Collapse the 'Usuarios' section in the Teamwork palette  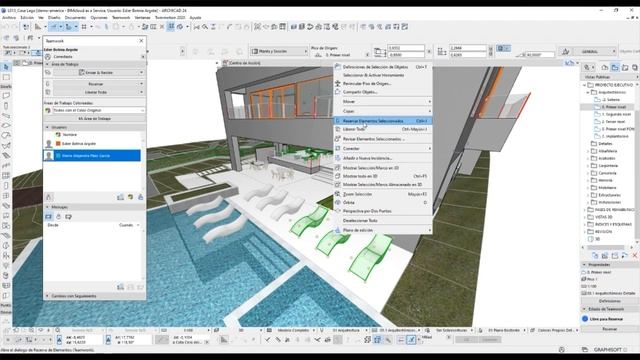[47, 127]
